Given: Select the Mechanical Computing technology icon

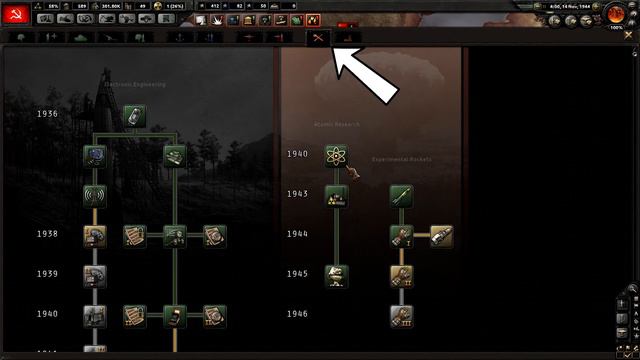Looking at the screenshot, I should coord(175,156).
